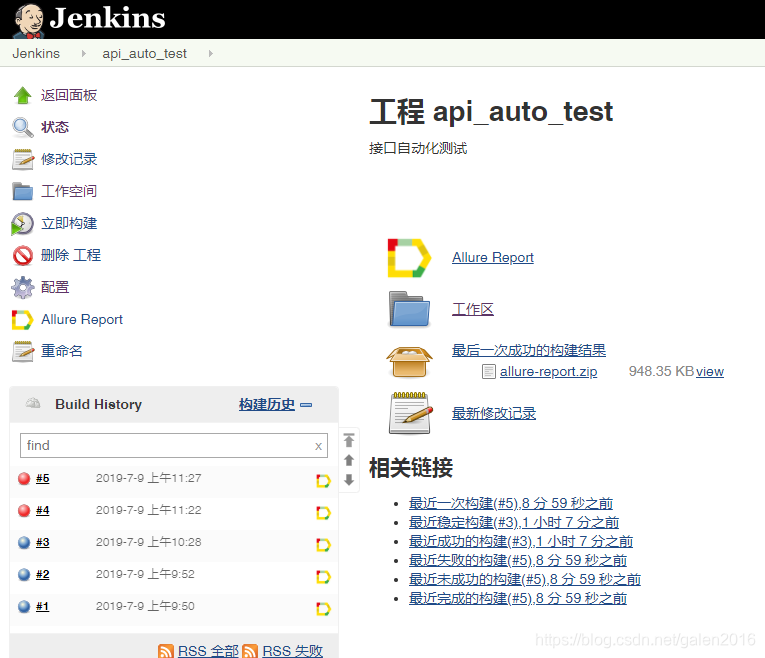
Task: Open dropdown arrow after api_auto_test breadcrumb
Action: 211,53
